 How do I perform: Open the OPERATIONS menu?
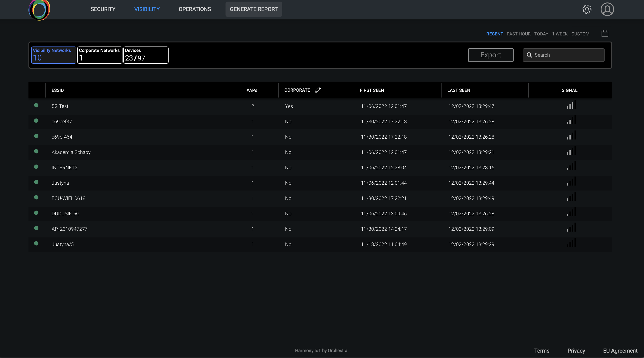(195, 9)
